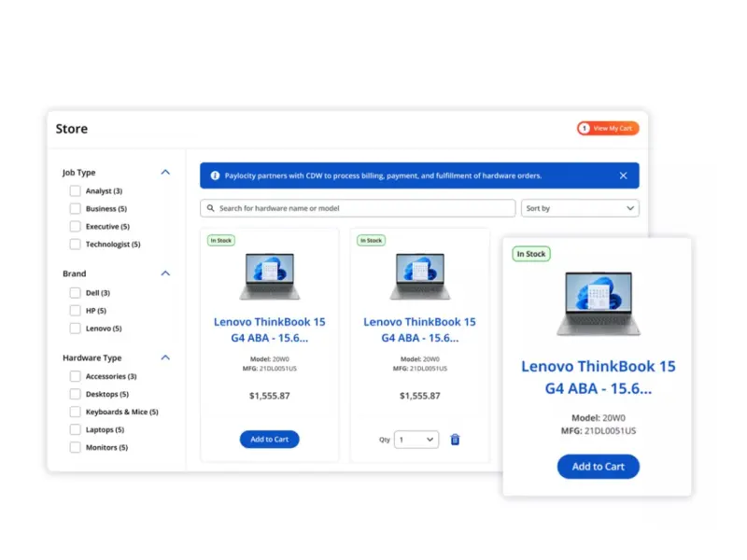Click the info icon in blue banner
Viewport: 747px width, 560px height.
[215, 175]
